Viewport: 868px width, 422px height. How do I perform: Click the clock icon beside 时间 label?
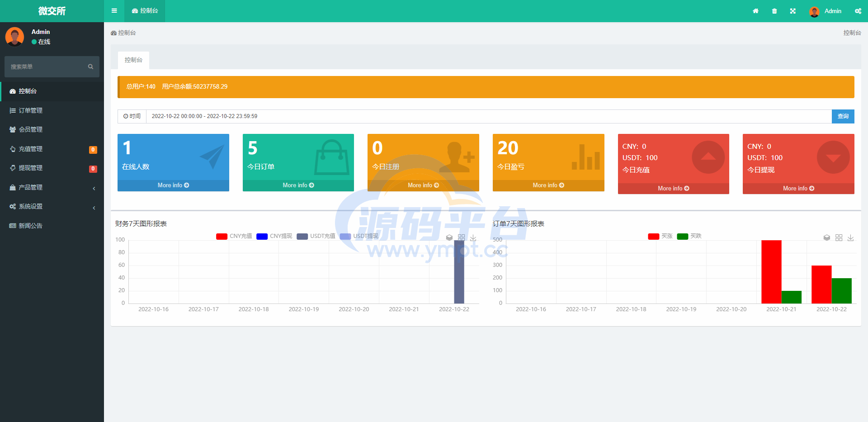126,116
